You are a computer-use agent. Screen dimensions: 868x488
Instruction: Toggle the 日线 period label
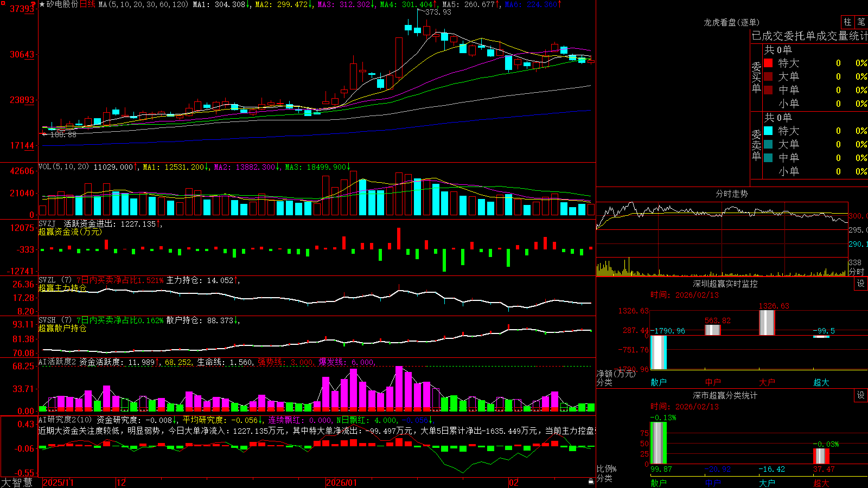point(87,4)
